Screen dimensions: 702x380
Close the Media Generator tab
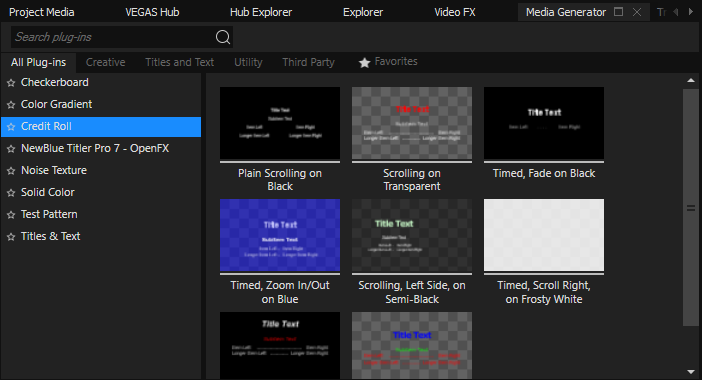click(x=637, y=12)
